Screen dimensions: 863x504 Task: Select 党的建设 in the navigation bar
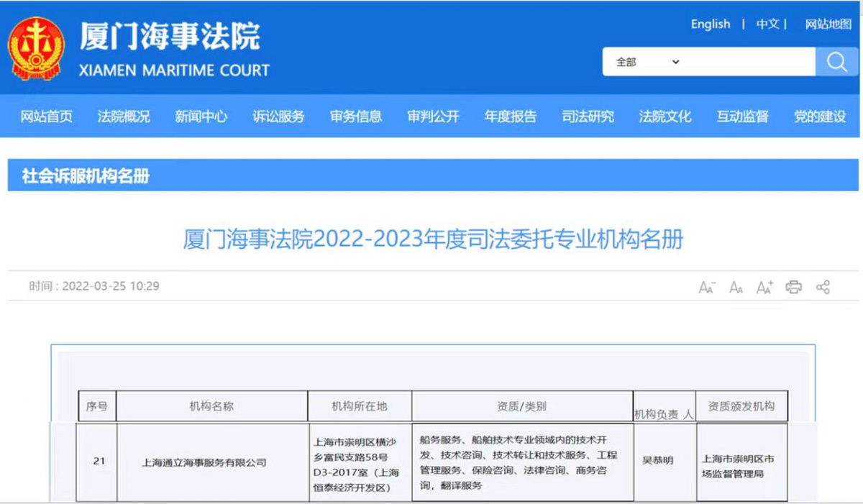821,116
